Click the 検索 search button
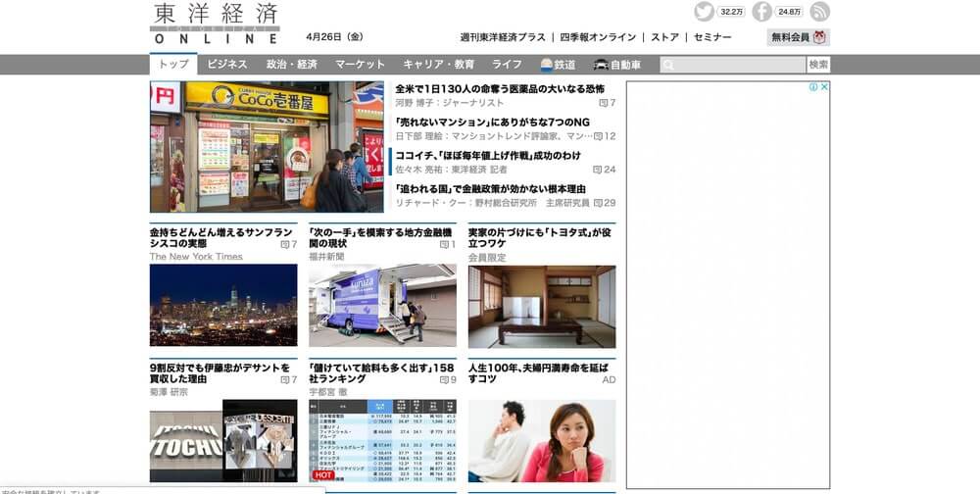Image resolution: width=980 pixels, height=494 pixels. (x=818, y=65)
